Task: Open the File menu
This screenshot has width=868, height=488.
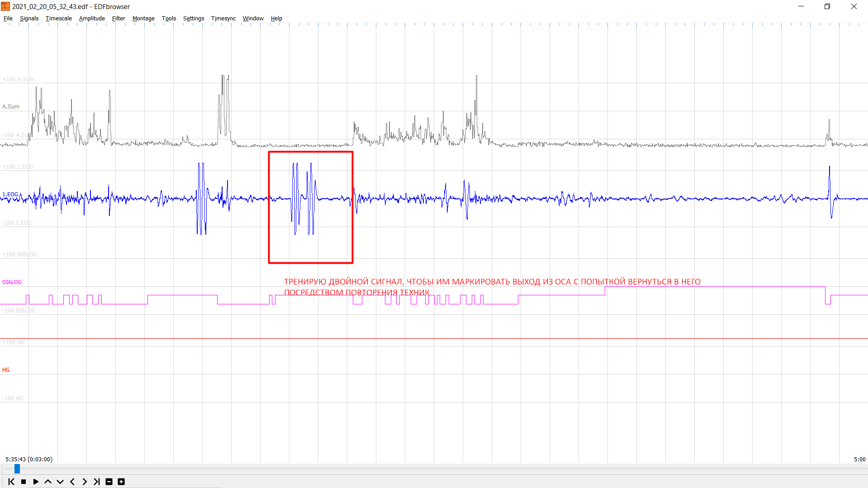Action: coord(8,19)
